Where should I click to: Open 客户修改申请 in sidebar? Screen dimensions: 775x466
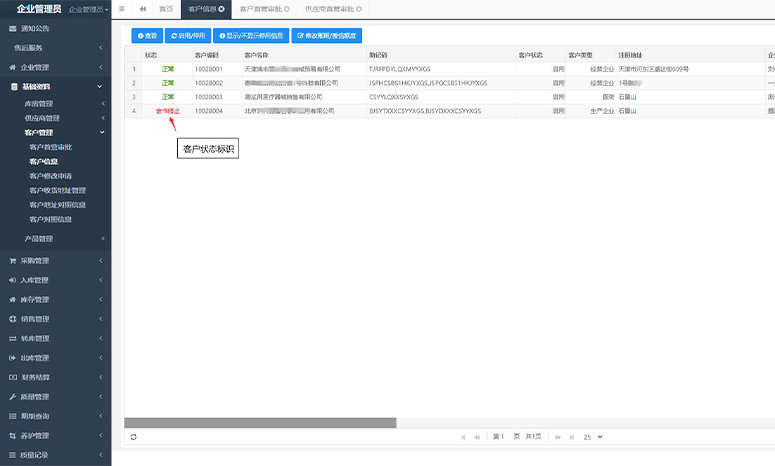click(51, 176)
